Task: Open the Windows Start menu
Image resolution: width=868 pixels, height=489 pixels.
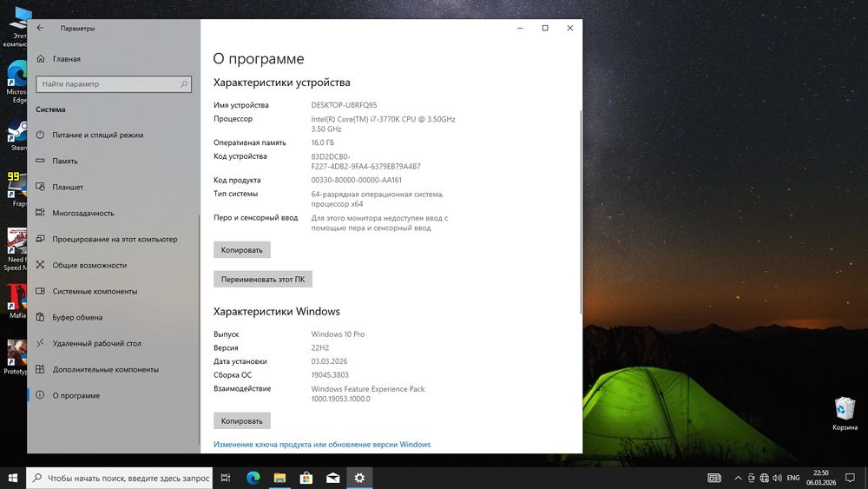Action: pyautogui.click(x=13, y=478)
